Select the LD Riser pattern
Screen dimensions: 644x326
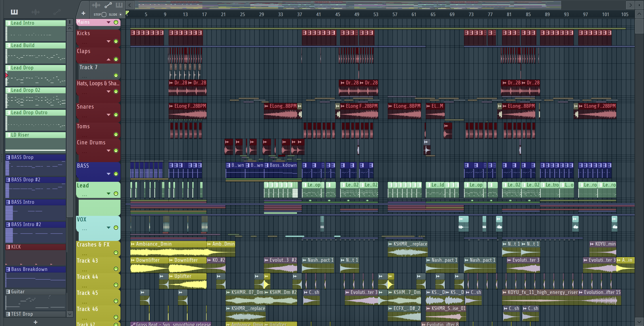tap(36, 142)
